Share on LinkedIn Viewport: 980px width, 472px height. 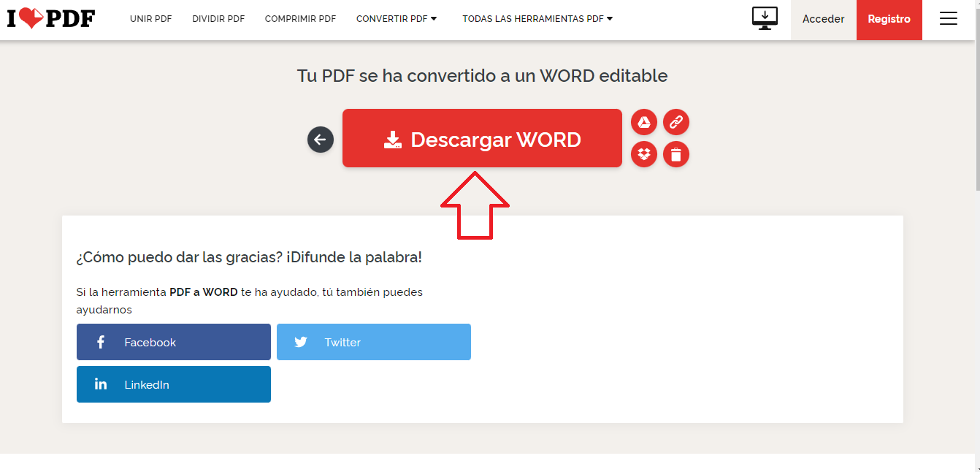click(174, 384)
